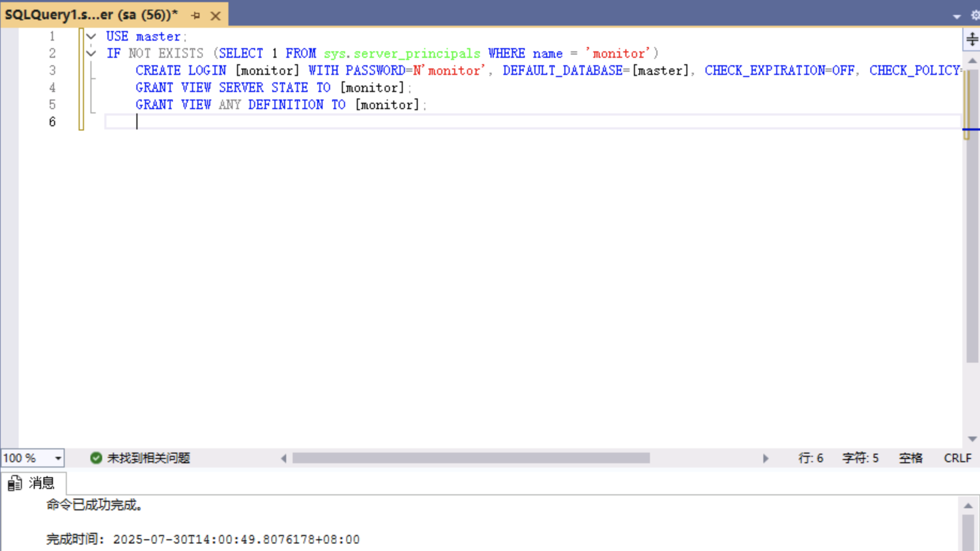
Task: Open the 消息 messages tab
Action: [x=33, y=483]
